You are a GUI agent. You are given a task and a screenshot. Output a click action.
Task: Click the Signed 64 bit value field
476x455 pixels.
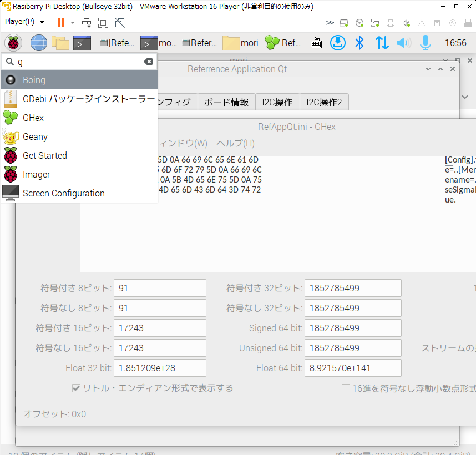[x=353, y=328]
